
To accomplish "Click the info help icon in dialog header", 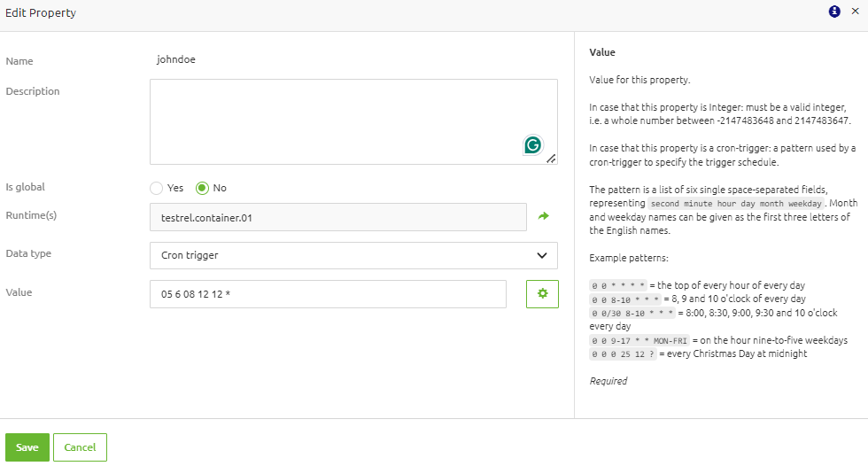I will point(834,12).
